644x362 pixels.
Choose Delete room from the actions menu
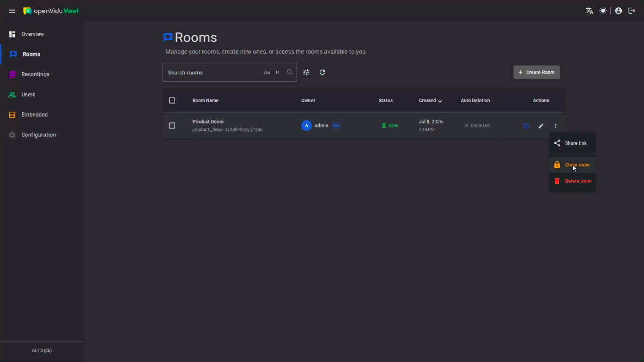click(x=572, y=181)
